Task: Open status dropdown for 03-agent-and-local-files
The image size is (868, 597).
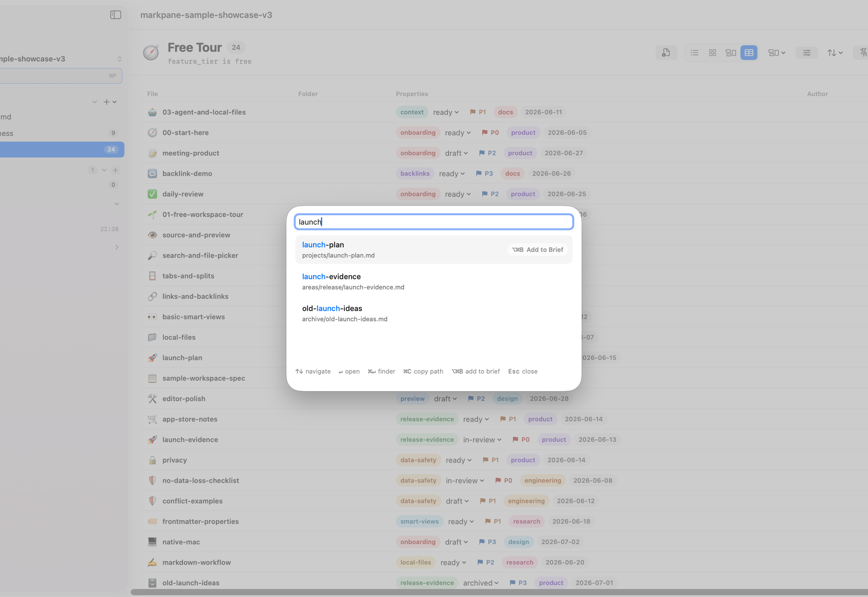Action: [446, 112]
